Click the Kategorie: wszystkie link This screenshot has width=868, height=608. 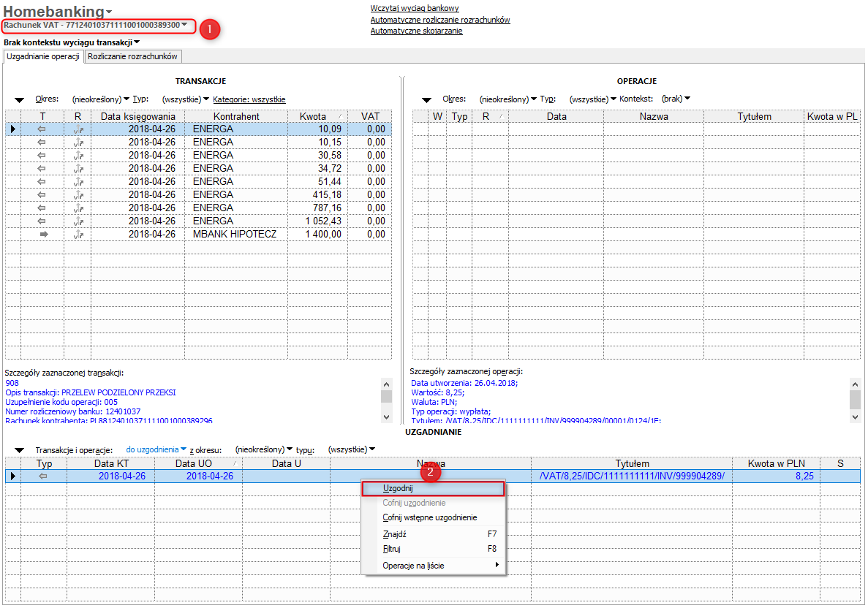(249, 99)
